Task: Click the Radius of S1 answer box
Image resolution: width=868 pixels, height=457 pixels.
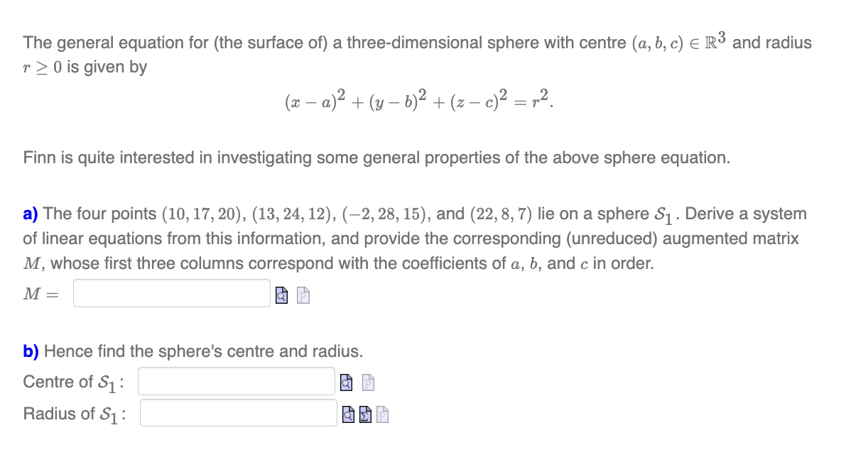Action: (238, 413)
